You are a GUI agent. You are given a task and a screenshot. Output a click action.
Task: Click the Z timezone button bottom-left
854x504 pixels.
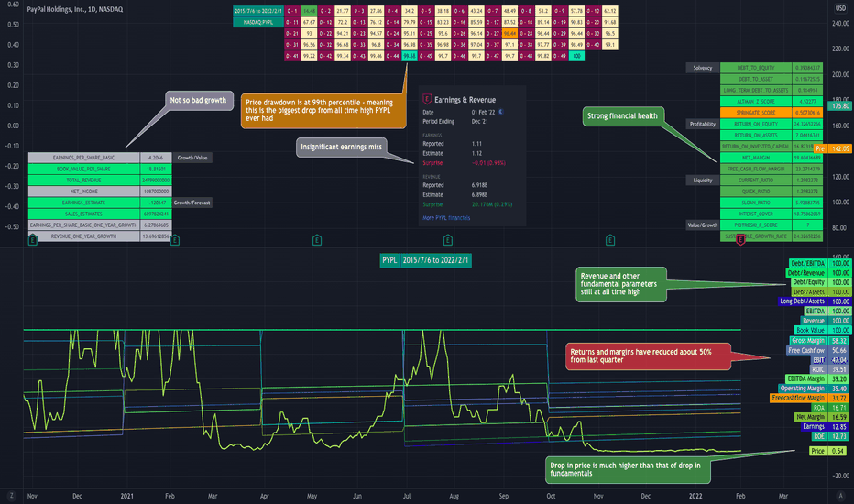coord(11,496)
